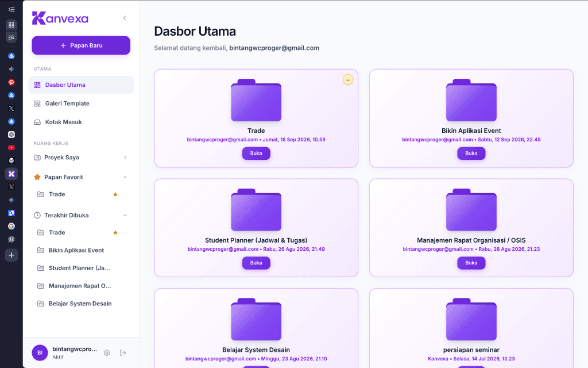
Task: Open Trade under Terakhir Dibuka
Action: tap(57, 232)
